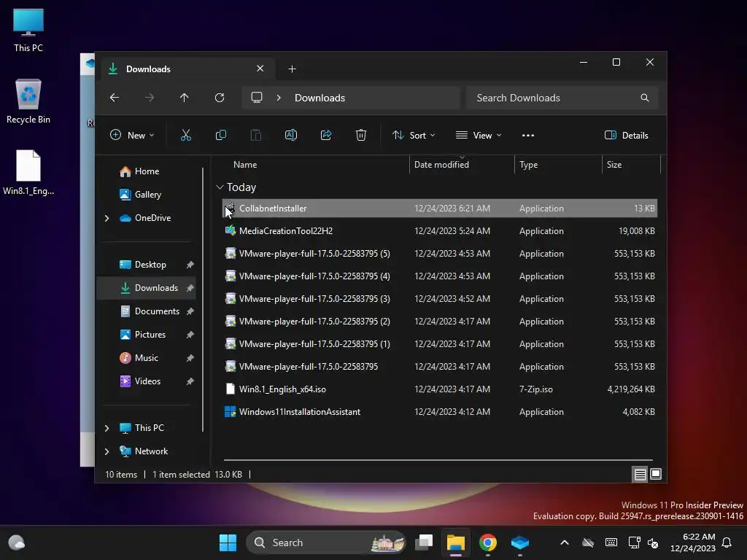
Task: Select the Win8.1_Eng desktop file
Action: [28, 173]
